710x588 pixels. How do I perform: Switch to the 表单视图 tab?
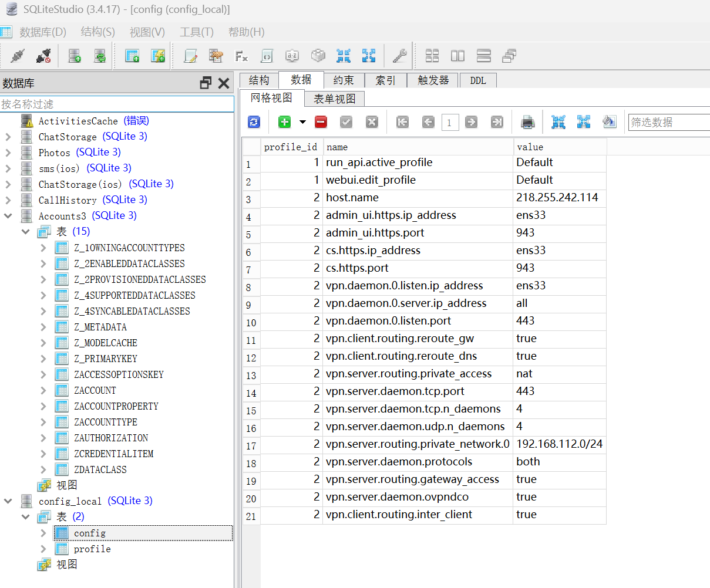(x=334, y=99)
